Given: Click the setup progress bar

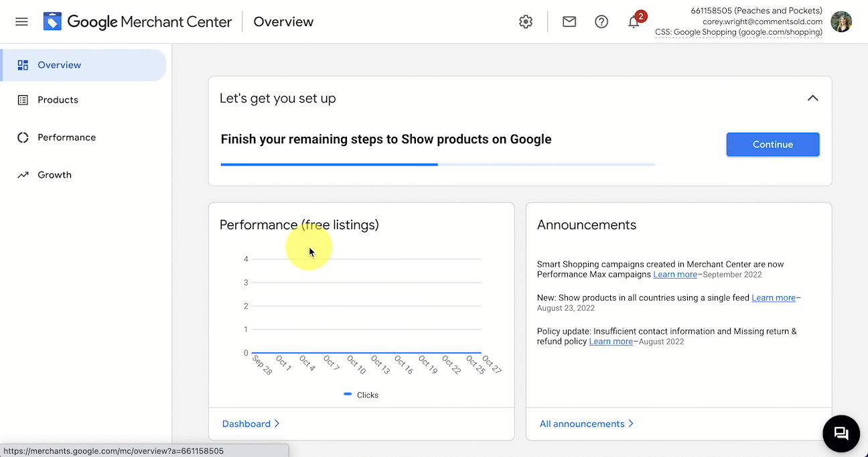Looking at the screenshot, I should 438,164.
